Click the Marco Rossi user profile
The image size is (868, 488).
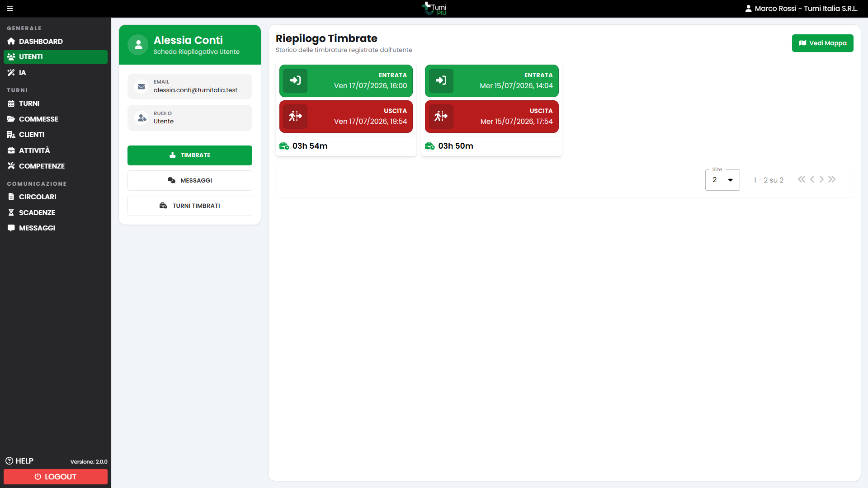[x=801, y=9]
